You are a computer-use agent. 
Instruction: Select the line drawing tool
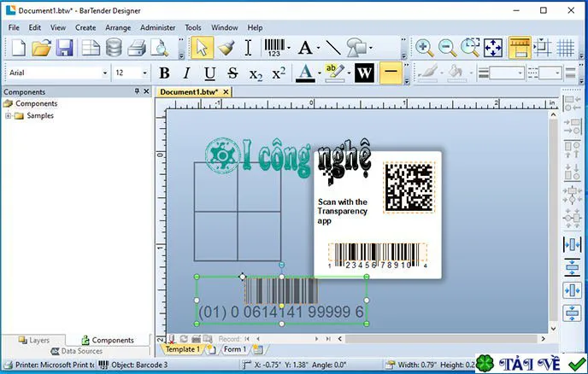[x=333, y=48]
